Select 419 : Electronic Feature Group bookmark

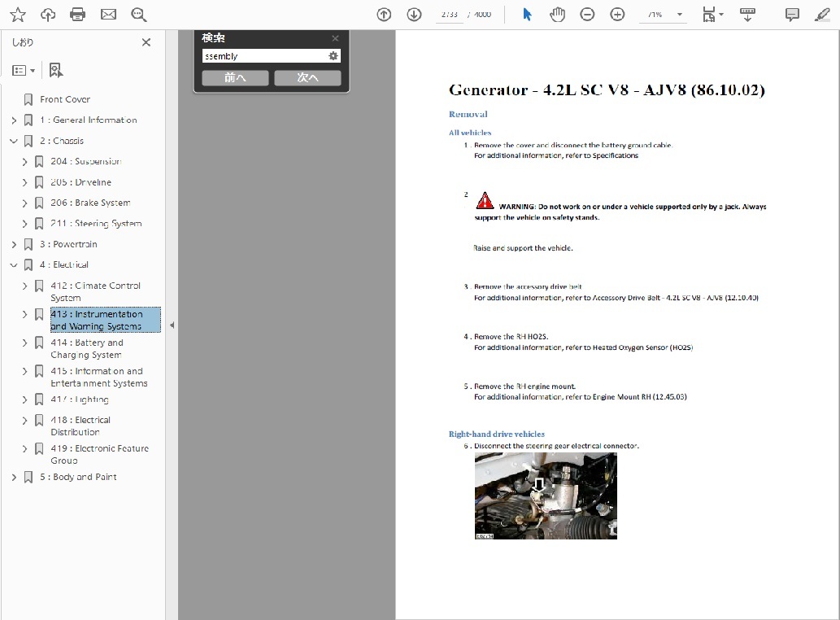click(100, 454)
